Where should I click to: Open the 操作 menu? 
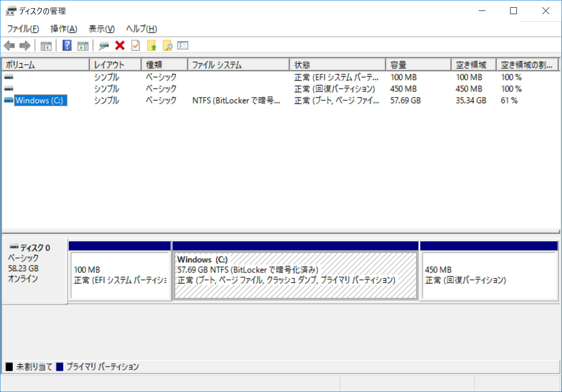click(x=63, y=29)
